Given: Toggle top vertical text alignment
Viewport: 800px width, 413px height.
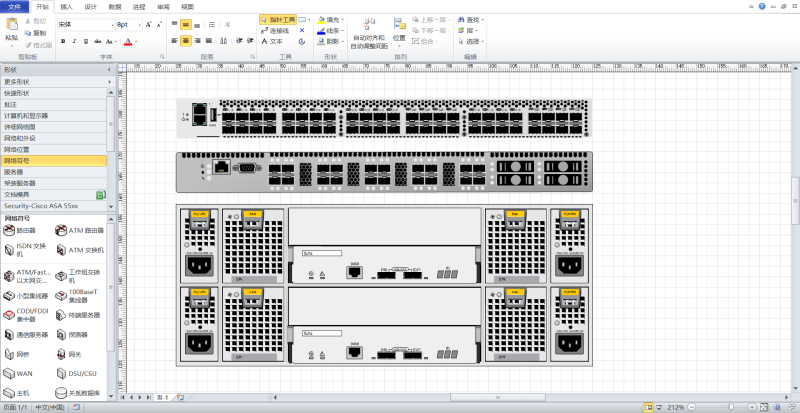Looking at the screenshot, I should (174, 25).
